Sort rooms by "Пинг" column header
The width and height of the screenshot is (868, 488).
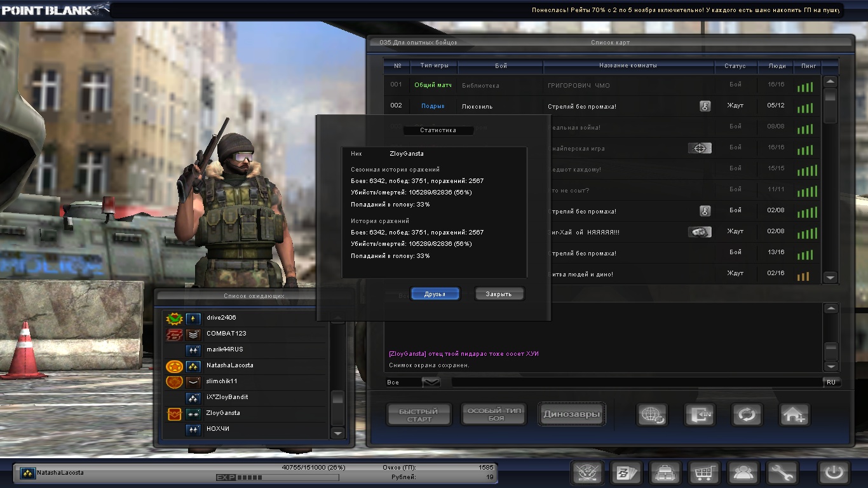tap(809, 66)
